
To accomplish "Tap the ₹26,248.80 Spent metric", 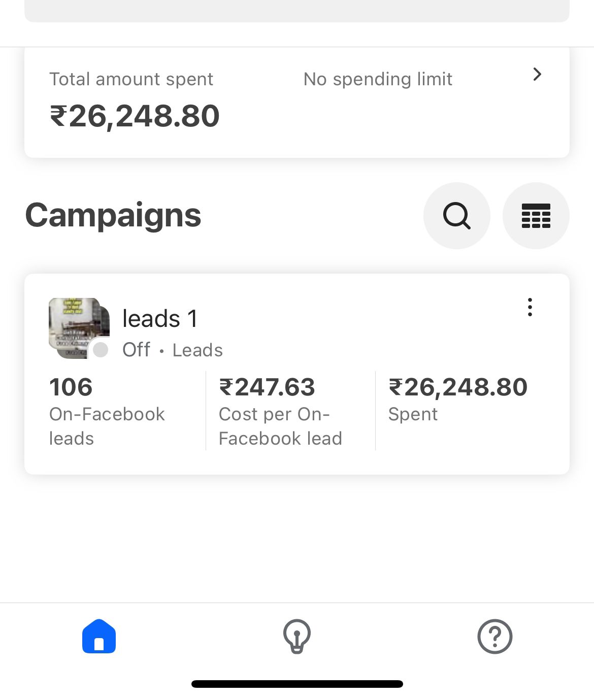I will [458, 399].
